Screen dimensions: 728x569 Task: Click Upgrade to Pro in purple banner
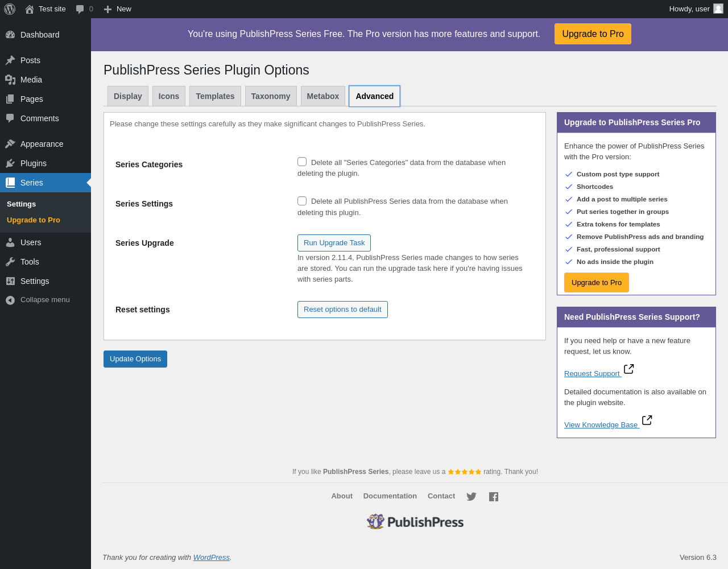(x=593, y=34)
